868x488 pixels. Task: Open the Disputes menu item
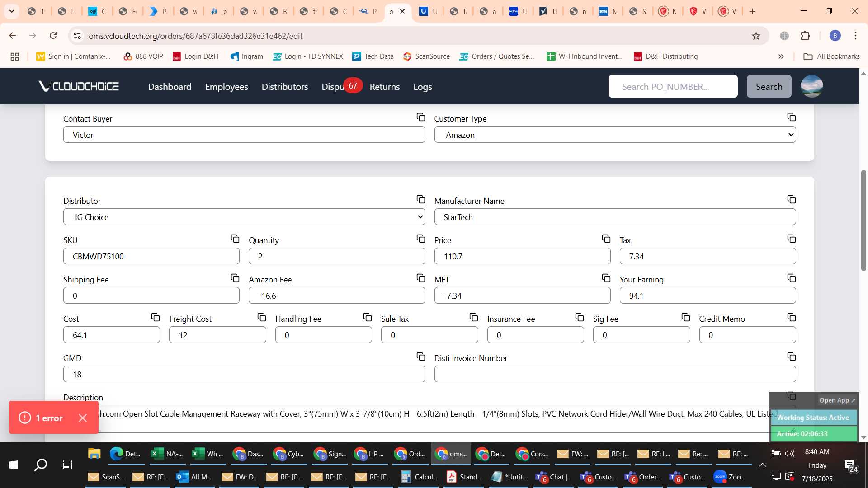tap(334, 87)
